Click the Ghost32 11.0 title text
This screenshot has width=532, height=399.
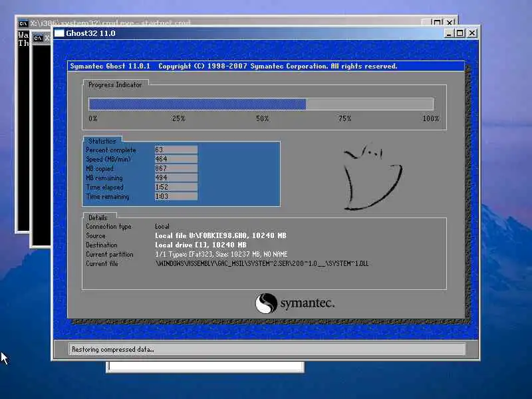pyautogui.click(x=90, y=33)
